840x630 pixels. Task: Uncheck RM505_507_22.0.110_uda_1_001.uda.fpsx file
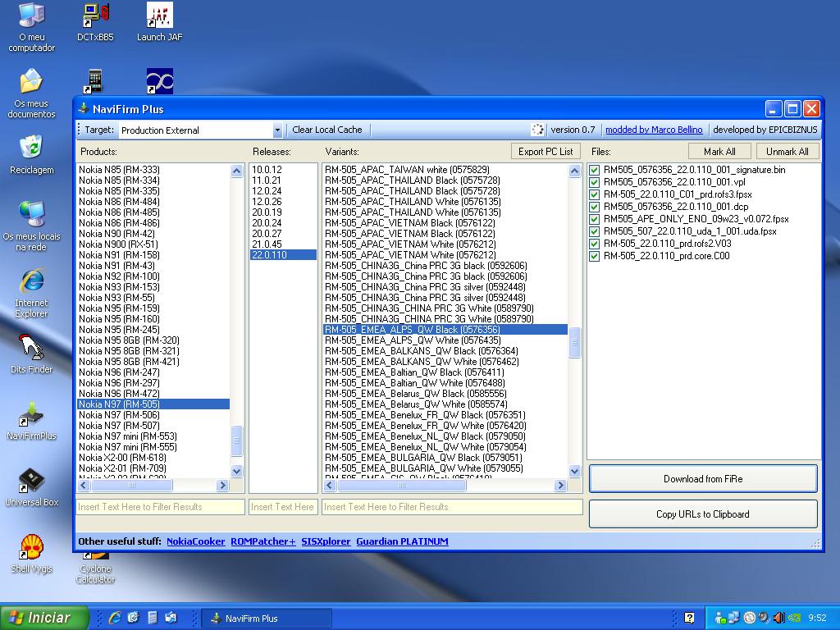(594, 231)
